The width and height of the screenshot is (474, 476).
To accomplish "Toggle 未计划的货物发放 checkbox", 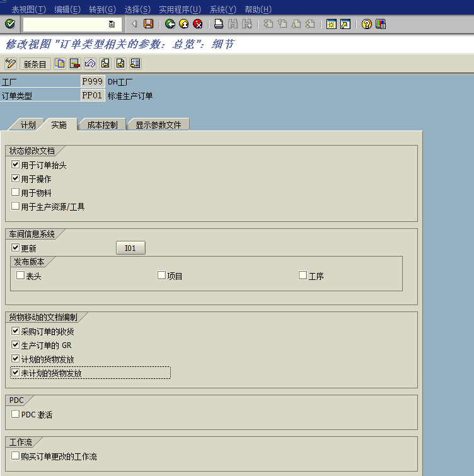I will pyautogui.click(x=16, y=373).
